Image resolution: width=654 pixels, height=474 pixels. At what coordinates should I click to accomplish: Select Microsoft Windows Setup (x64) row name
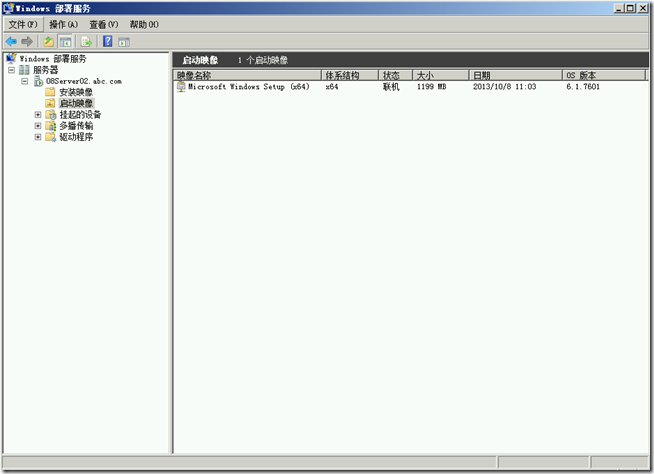point(249,87)
